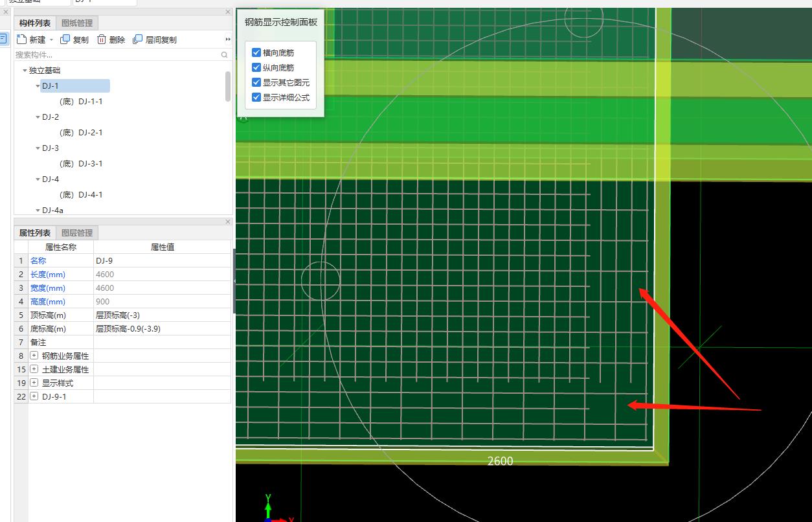Switch to the 构件列表 tab

[35, 23]
